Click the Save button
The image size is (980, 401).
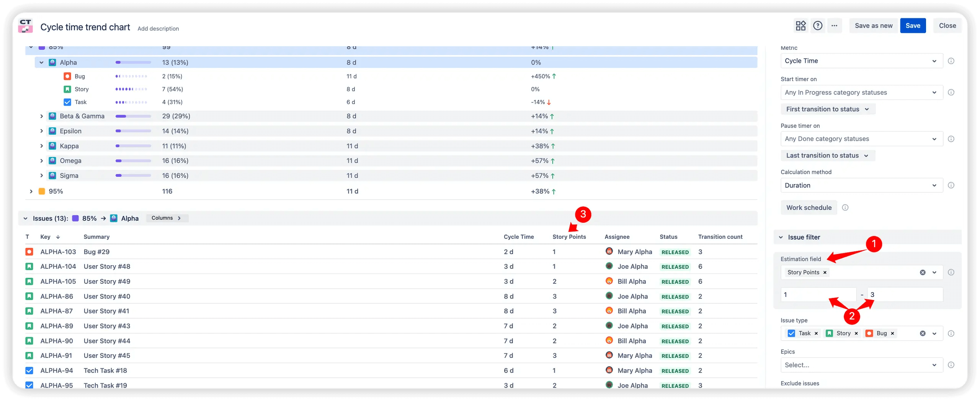pyautogui.click(x=913, y=26)
